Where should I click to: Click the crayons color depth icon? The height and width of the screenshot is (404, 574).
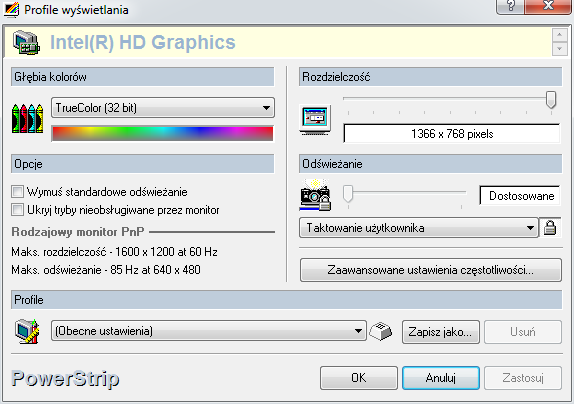point(27,118)
